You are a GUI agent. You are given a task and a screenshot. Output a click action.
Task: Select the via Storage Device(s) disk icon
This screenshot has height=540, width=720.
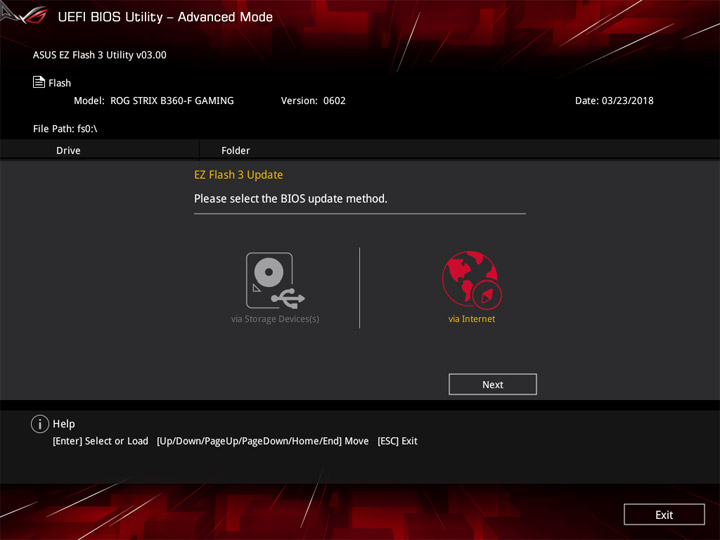(x=275, y=280)
